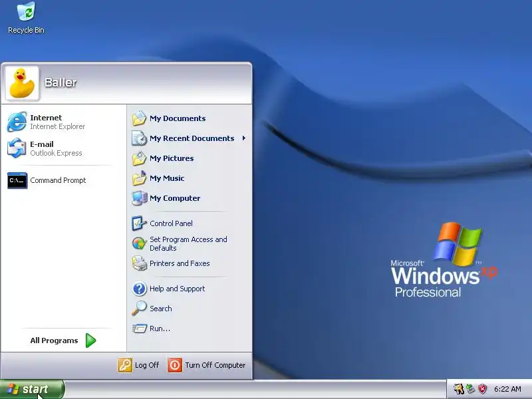The width and height of the screenshot is (532, 399).
Task: Click the All Programs label
Action: 54,340
